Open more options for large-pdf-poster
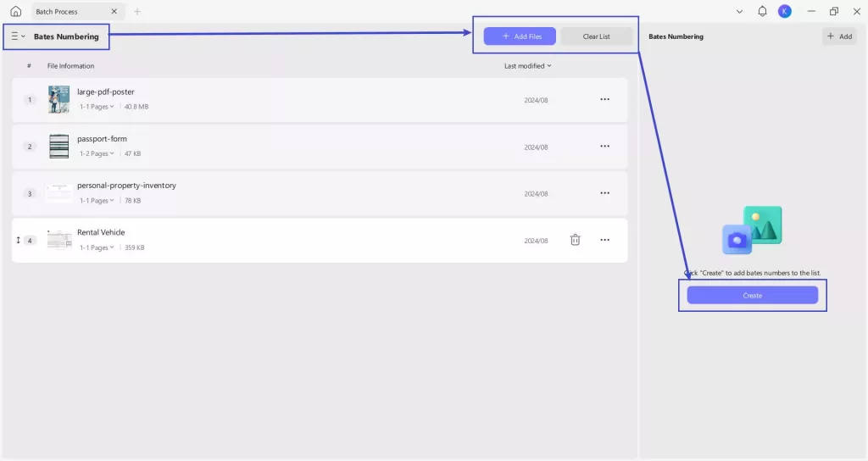This screenshot has width=868, height=461. [604, 99]
